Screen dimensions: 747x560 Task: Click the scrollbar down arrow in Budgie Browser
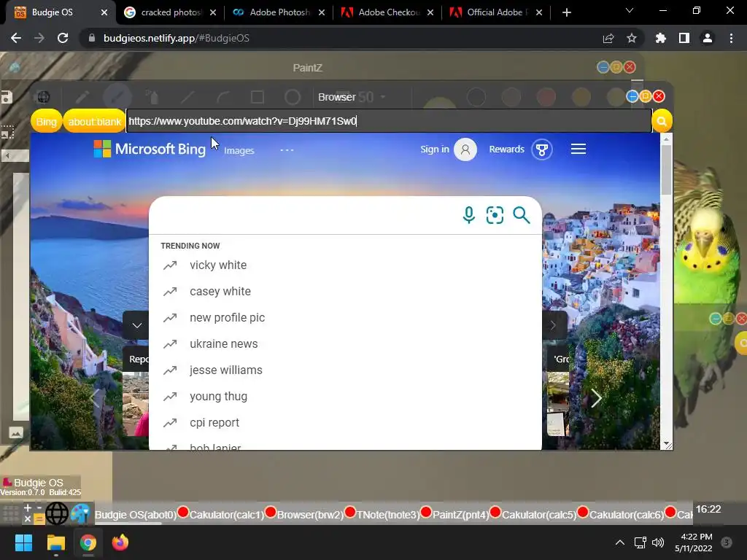667,444
